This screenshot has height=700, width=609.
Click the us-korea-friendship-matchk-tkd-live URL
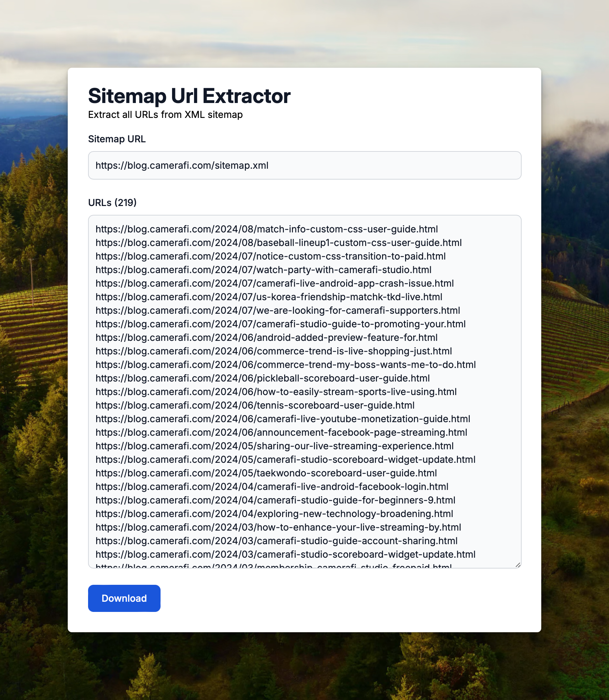(x=269, y=297)
